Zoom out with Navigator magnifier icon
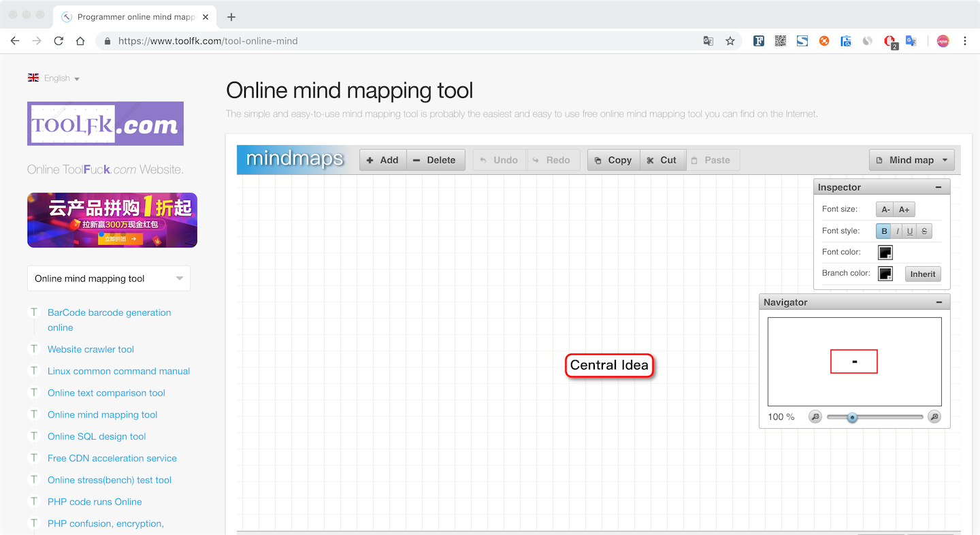 pyautogui.click(x=815, y=417)
